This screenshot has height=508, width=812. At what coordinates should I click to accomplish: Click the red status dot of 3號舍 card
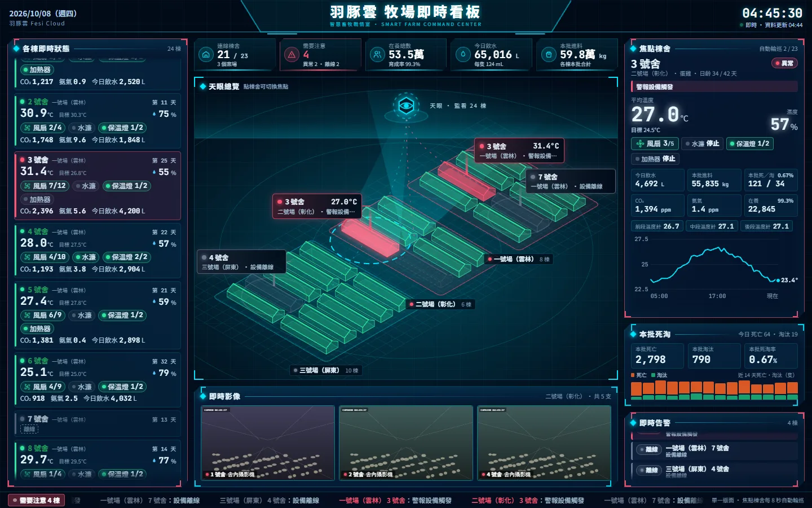click(23, 160)
